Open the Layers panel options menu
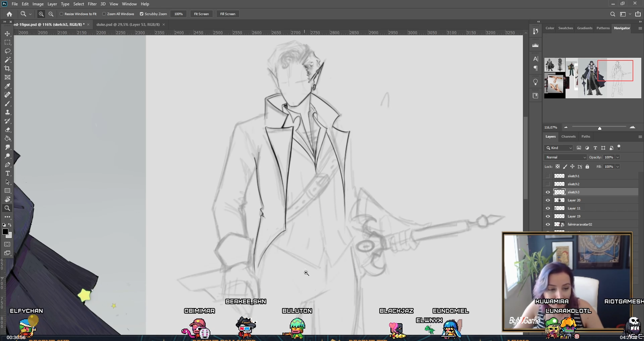The width and height of the screenshot is (644, 341). click(640, 137)
